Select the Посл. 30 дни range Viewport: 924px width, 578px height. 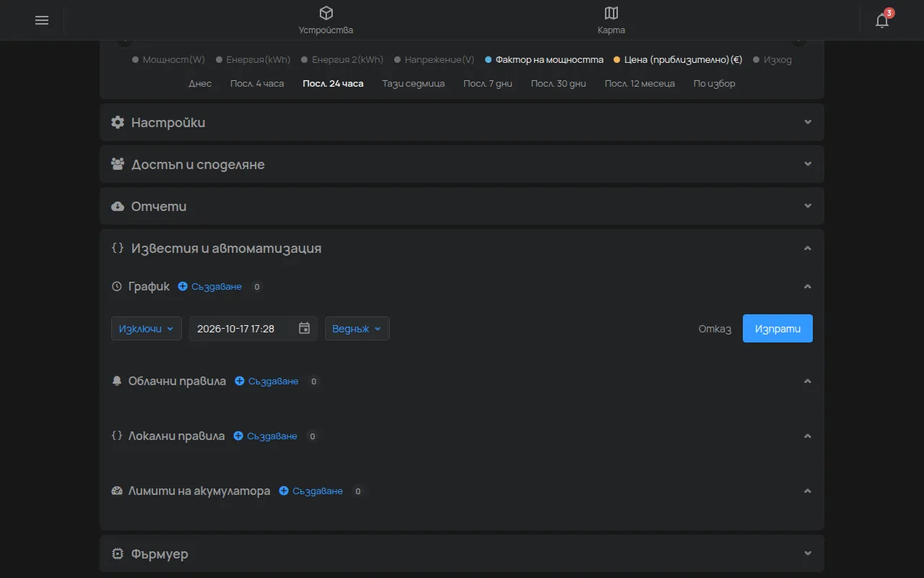click(x=559, y=84)
